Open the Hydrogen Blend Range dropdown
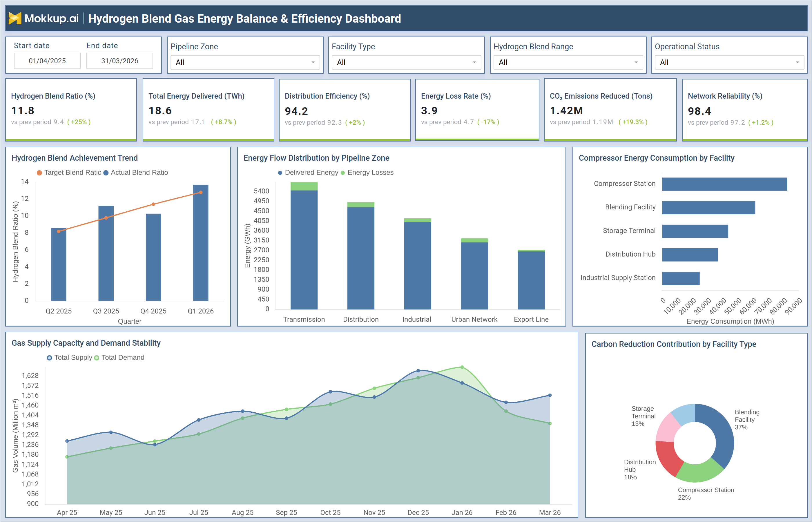 coord(568,62)
